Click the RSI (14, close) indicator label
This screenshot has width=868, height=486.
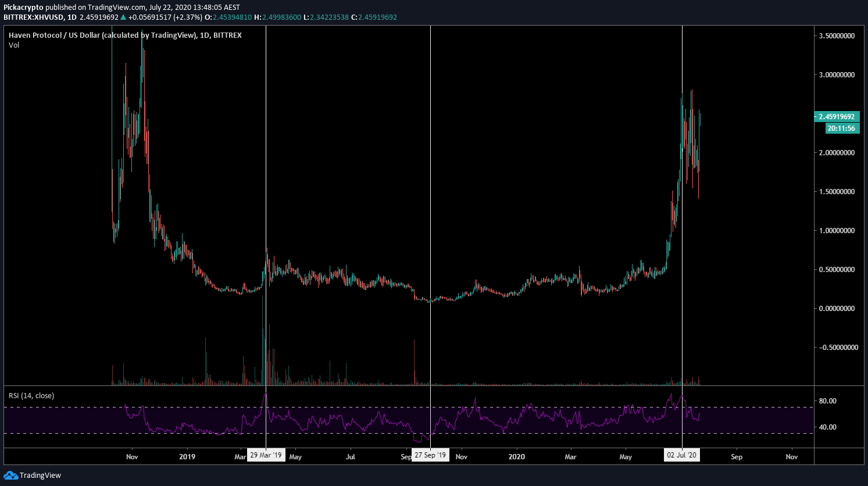click(x=31, y=396)
